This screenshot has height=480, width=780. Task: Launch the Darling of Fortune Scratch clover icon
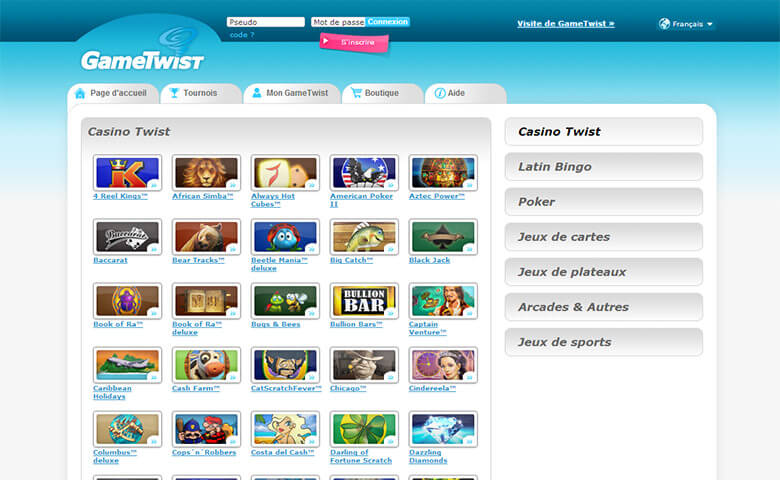pyautogui.click(x=364, y=429)
